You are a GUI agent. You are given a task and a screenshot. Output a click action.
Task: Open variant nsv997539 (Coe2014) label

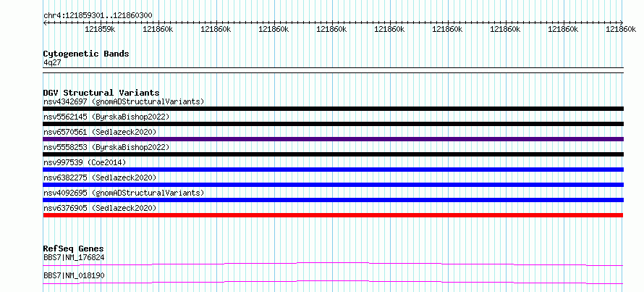pyautogui.click(x=85, y=162)
